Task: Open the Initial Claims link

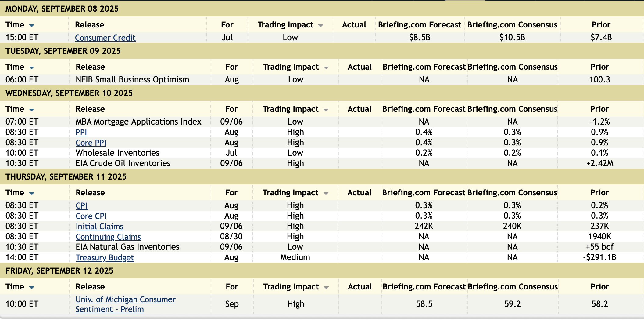Action: [x=99, y=227]
